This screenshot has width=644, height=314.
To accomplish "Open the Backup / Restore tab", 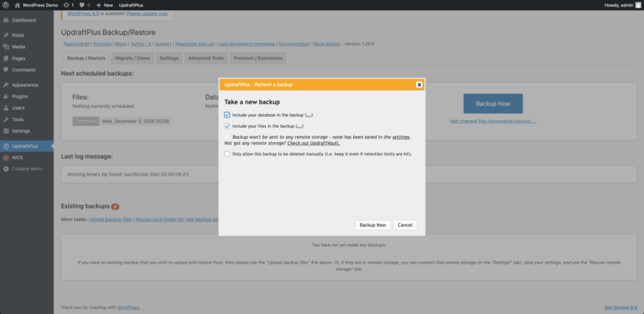I will (x=86, y=58).
